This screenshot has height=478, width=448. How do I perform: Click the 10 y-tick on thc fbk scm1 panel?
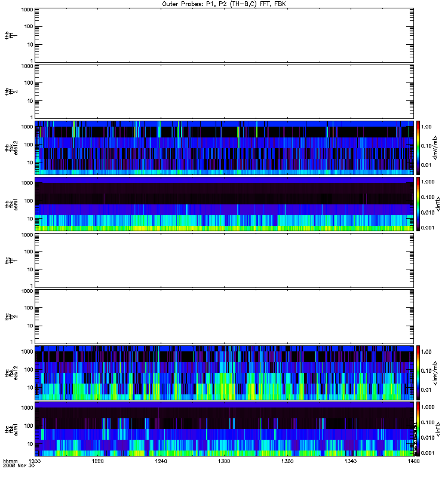[x=30, y=444]
